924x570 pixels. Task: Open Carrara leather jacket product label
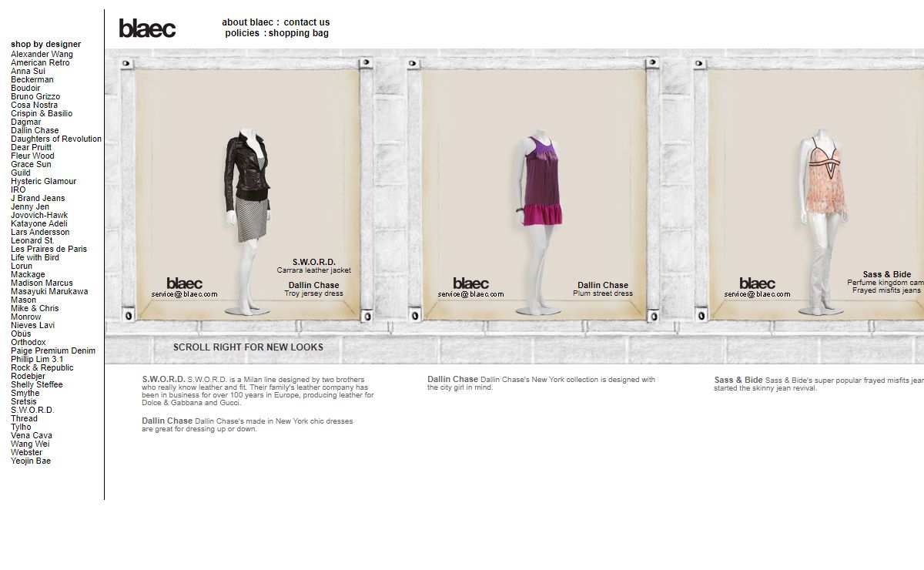(x=314, y=270)
